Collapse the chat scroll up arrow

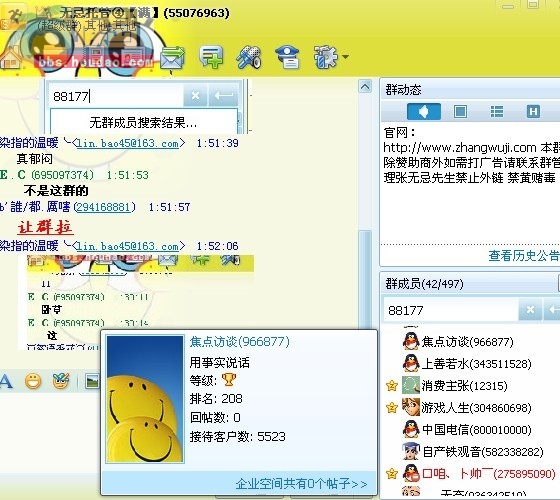pos(365,86)
